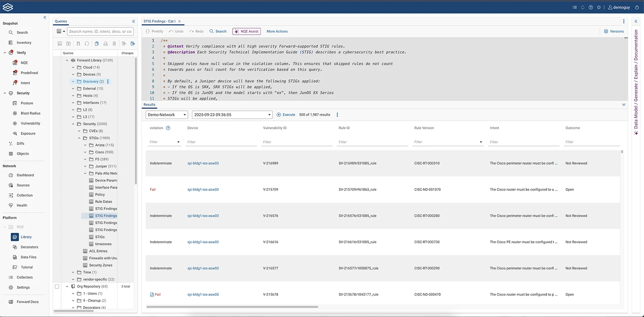Open the results more options kebab menu
644x317 pixels.
(337, 115)
